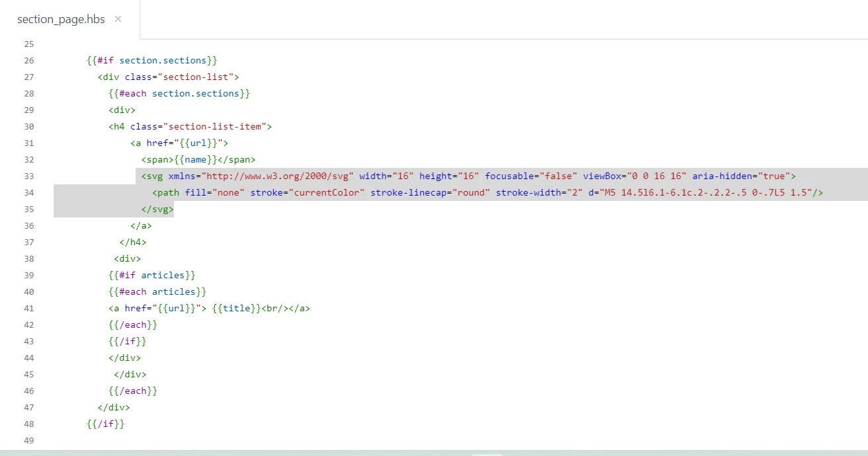This screenshot has height=456, width=868.
Task: Click the closing </div> on line 47
Action: (114, 408)
